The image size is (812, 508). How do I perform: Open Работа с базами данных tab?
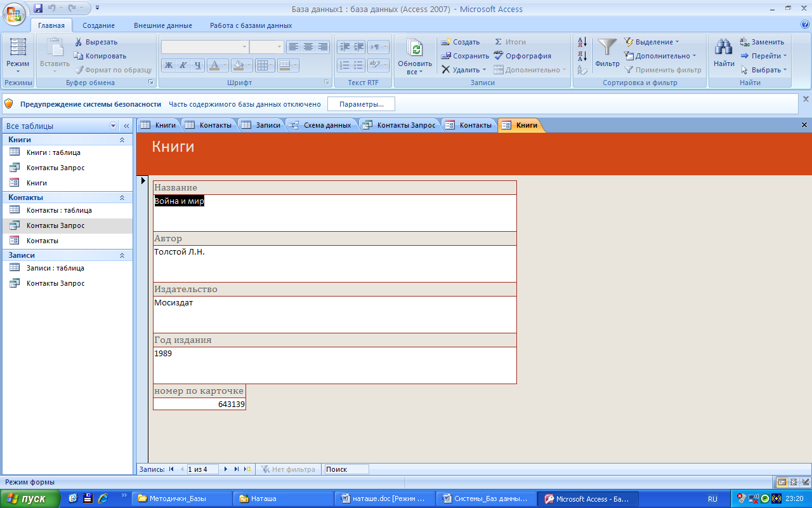[x=251, y=25]
